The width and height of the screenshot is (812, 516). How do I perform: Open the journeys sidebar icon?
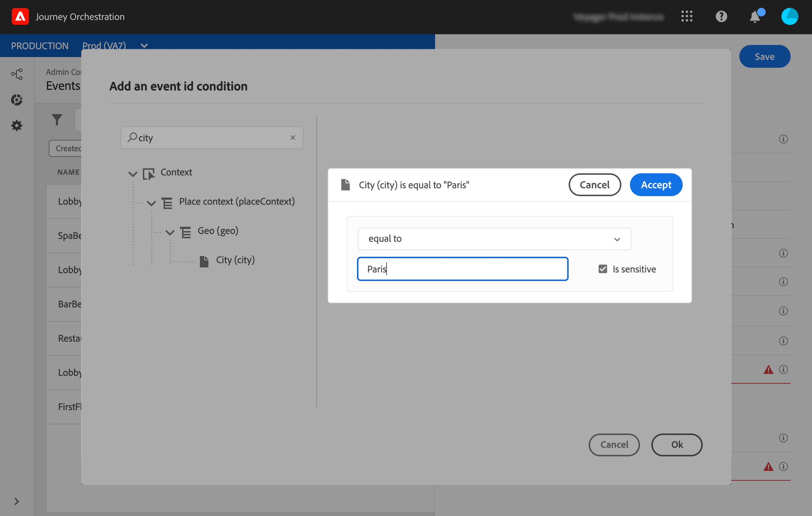[x=17, y=74]
